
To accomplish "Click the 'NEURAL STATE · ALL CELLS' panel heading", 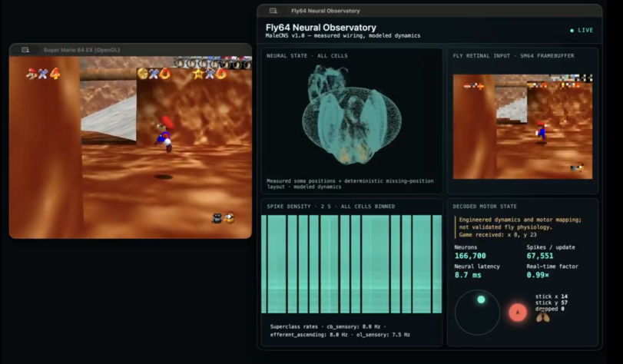I will coord(307,56).
